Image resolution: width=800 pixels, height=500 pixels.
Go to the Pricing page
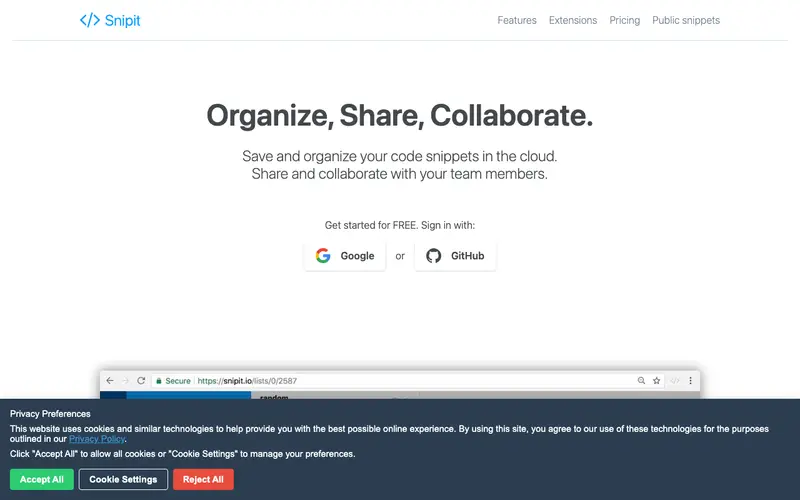click(x=624, y=20)
